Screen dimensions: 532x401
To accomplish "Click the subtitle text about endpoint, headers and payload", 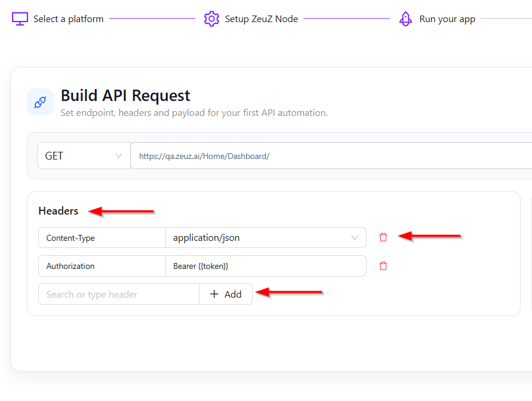I will tap(194, 112).
